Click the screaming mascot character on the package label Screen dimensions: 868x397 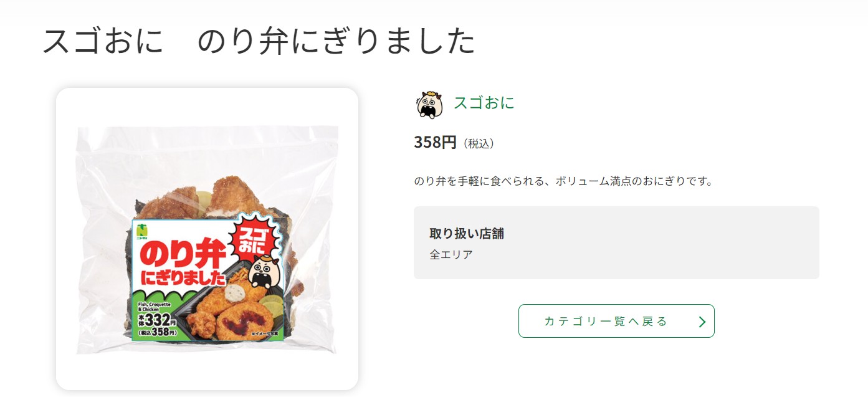point(265,274)
